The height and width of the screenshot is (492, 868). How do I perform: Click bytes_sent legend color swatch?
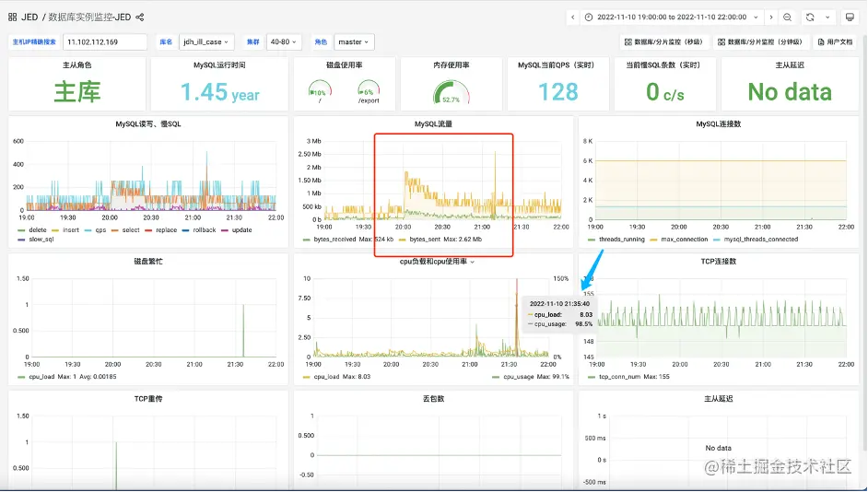pyautogui.click(x=402, y=240)
